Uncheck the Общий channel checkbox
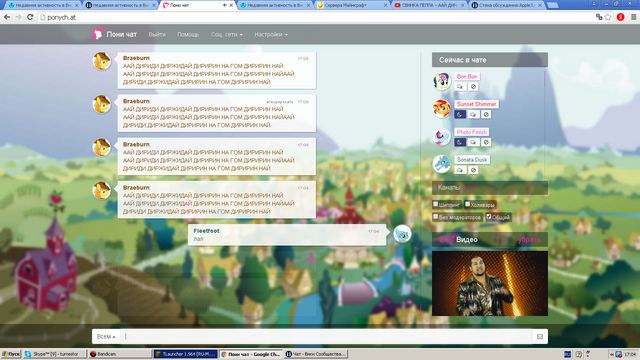Screen dimensions: 640x360 point(489,217)
